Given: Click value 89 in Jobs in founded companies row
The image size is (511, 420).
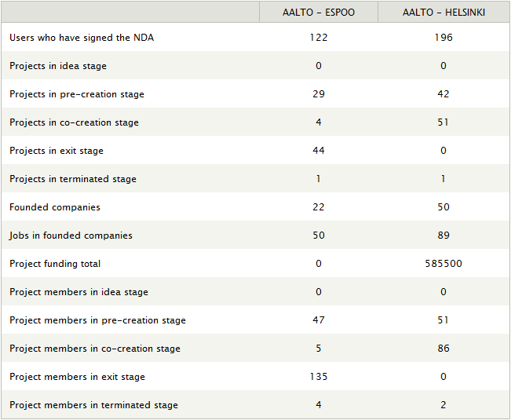Looking at the screenshot, I should (443, 236).
